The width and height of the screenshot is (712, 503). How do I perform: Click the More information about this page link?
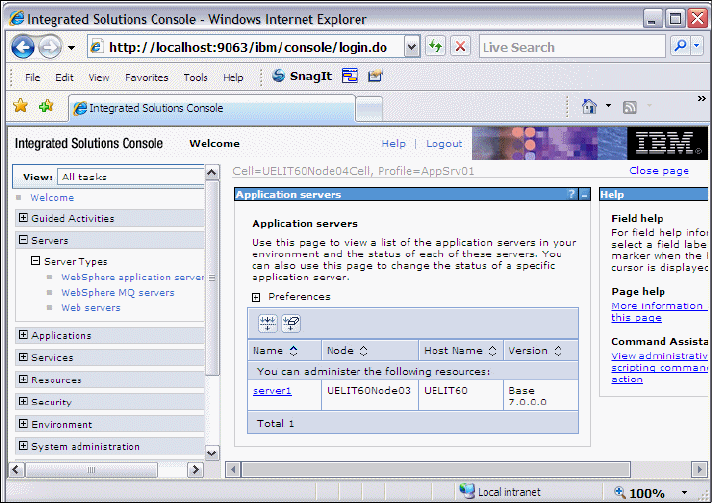point(659,311)
